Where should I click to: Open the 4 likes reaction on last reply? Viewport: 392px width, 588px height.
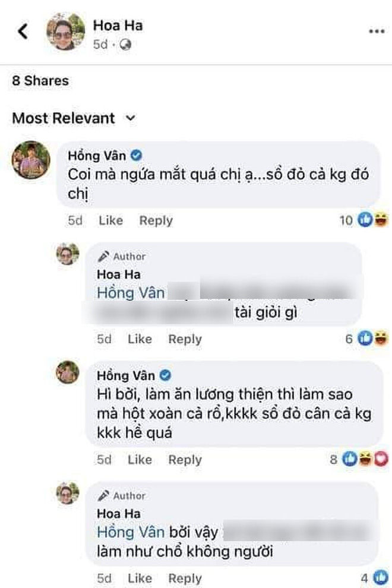point(371,577)
